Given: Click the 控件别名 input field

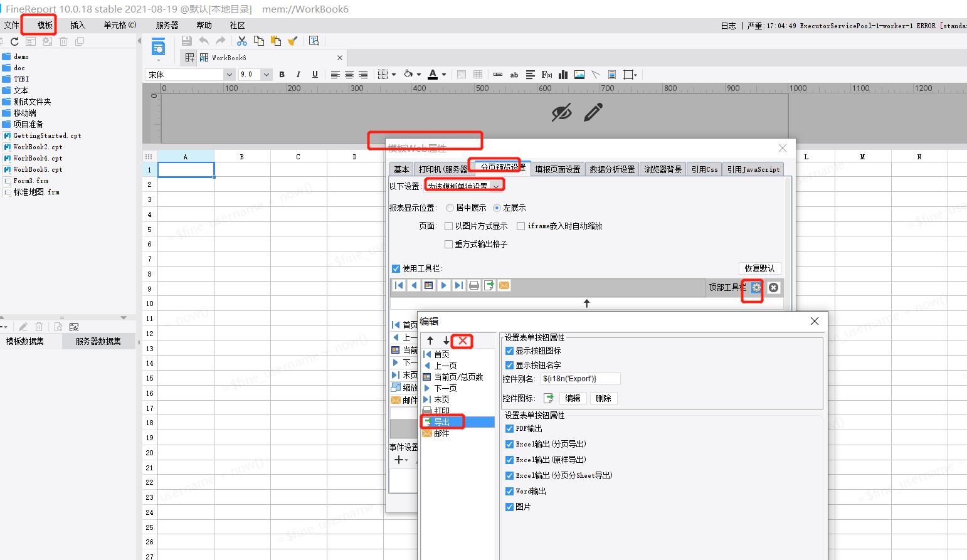Looking at the screenshot, I should click(x=579, y=379).
